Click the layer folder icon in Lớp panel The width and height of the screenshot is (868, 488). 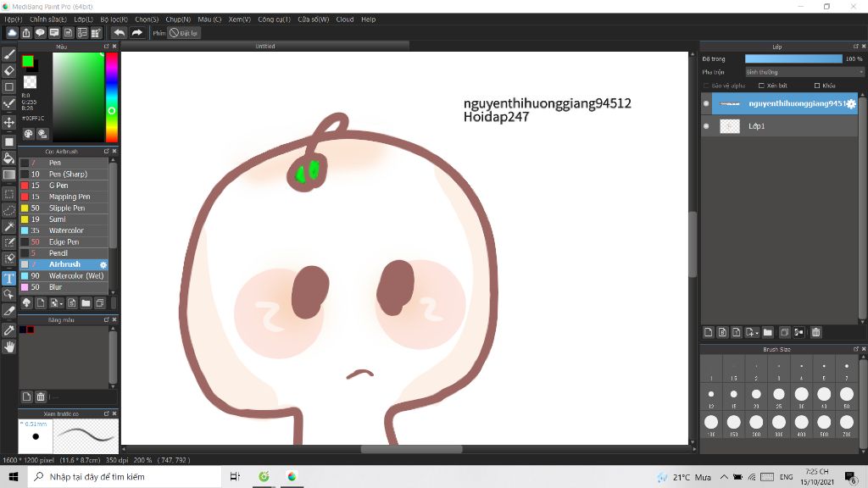767,332
